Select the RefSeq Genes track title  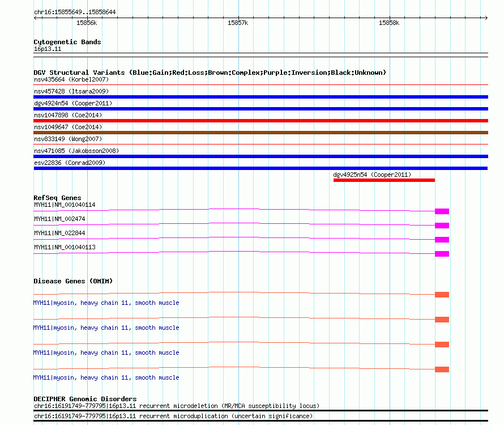(x=57, y=198)
